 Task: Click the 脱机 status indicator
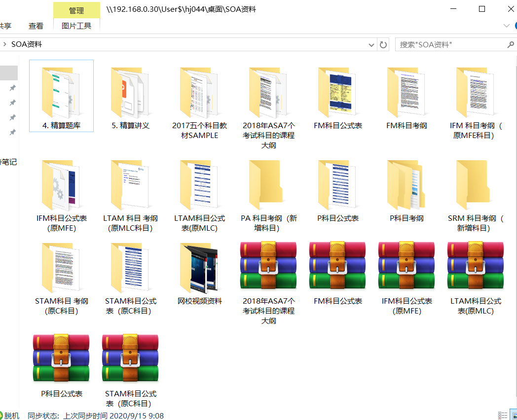pos(10,416)
